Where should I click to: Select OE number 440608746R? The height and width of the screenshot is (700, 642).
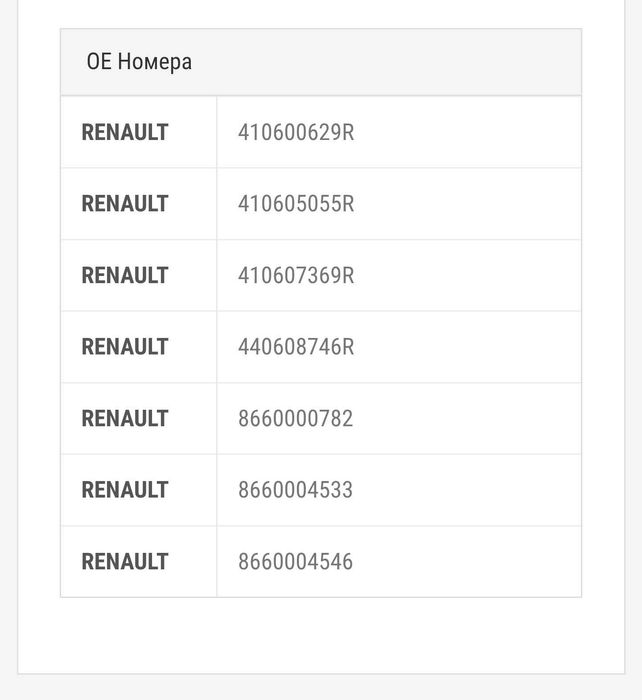coord(296,347)
